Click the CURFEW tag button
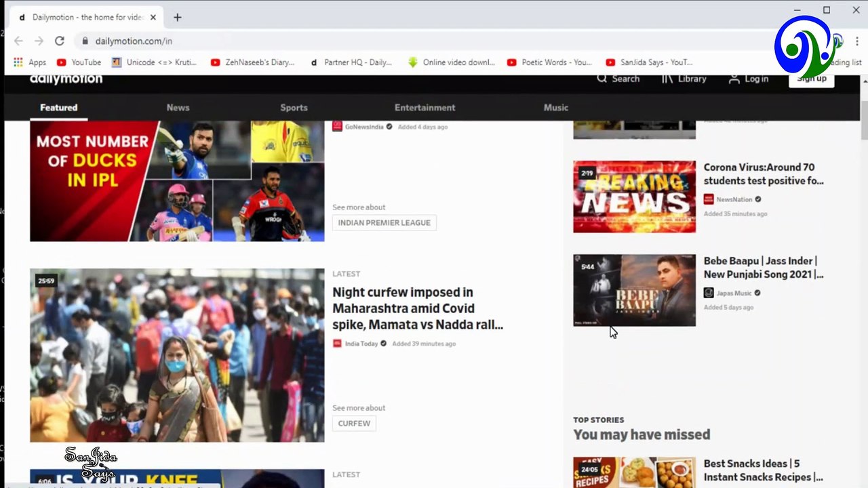Viewport: 868px width, 488px height. pyautogui.click(x=354, y=423)
